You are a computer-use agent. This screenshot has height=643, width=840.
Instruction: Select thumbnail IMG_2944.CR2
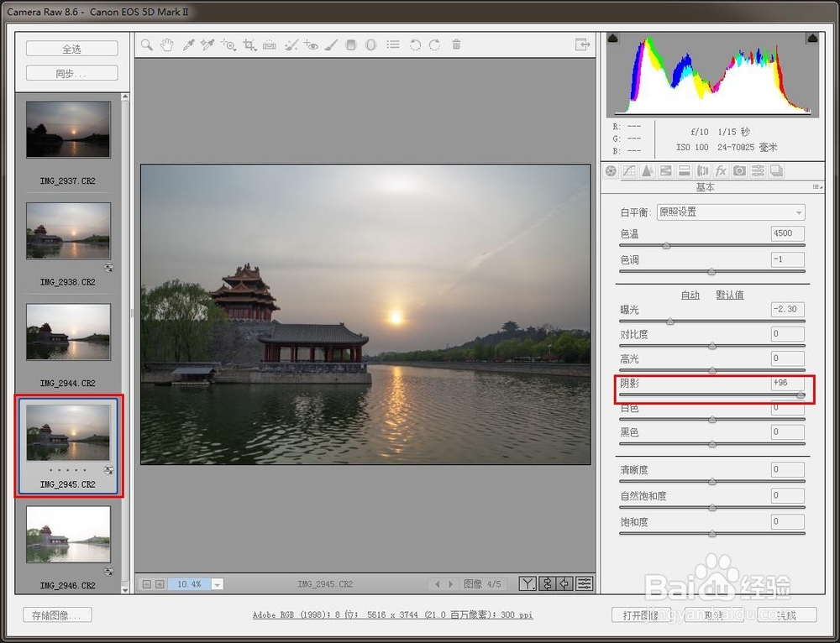69,332
